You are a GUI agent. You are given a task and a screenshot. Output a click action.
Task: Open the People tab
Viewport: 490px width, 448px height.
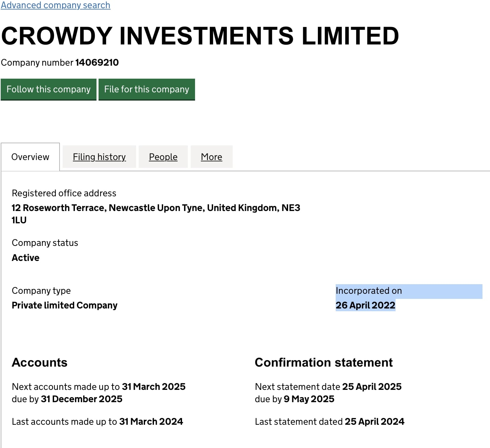[163, 157]
